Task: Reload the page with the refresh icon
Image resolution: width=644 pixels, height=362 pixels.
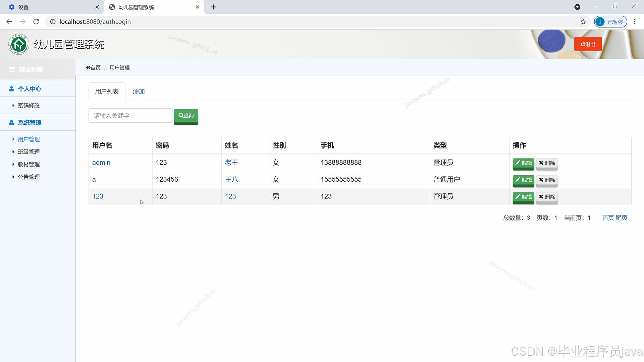Action: pyautogui.click(x=36, y=22)
